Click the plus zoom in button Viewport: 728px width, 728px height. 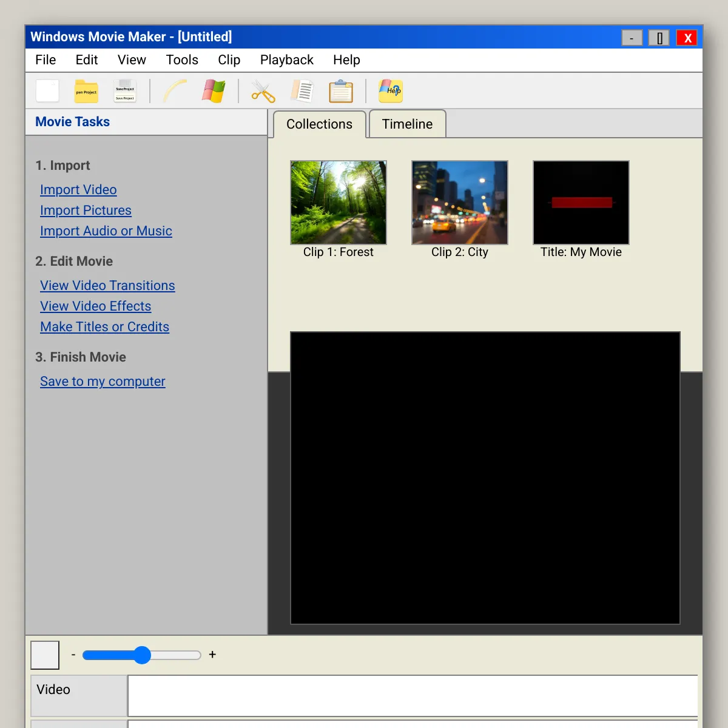[x=212, y=655]
